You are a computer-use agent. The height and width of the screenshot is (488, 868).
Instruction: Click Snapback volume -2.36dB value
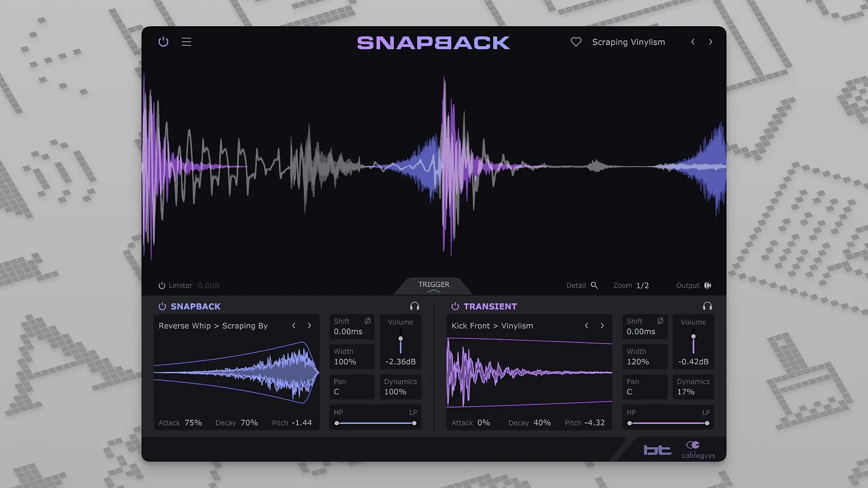(x=401, y=362)
